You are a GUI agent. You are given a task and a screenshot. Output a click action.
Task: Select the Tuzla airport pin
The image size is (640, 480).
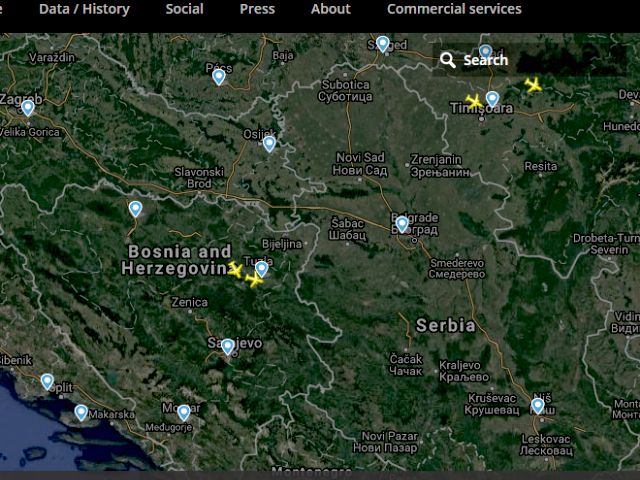pos(262,269)
